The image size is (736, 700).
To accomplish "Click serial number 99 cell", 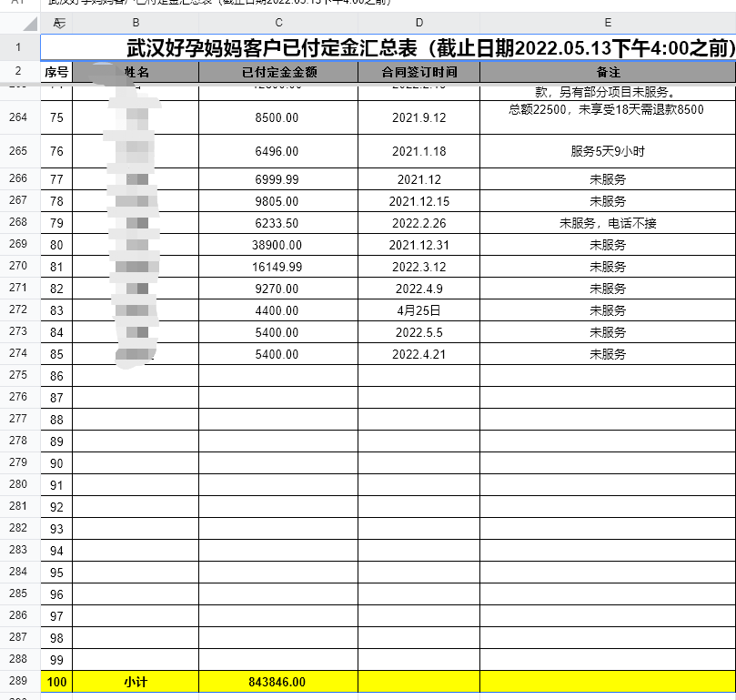I will (x=56, y=660).
